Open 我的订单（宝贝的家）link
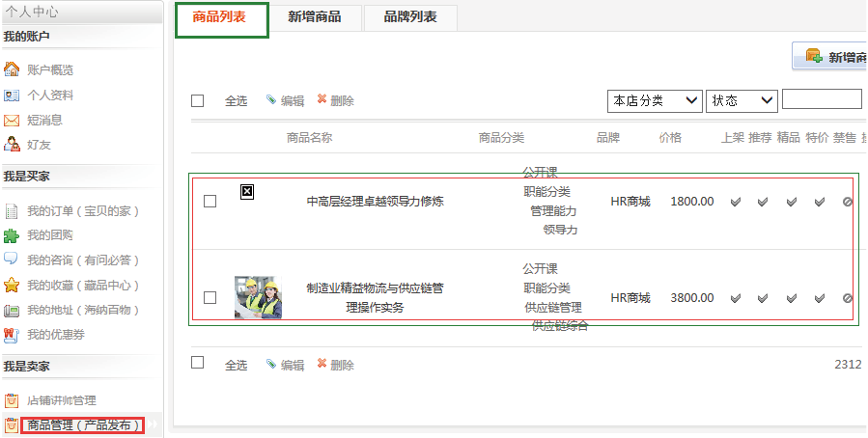The image size is (868, 438). click(83, 210)
